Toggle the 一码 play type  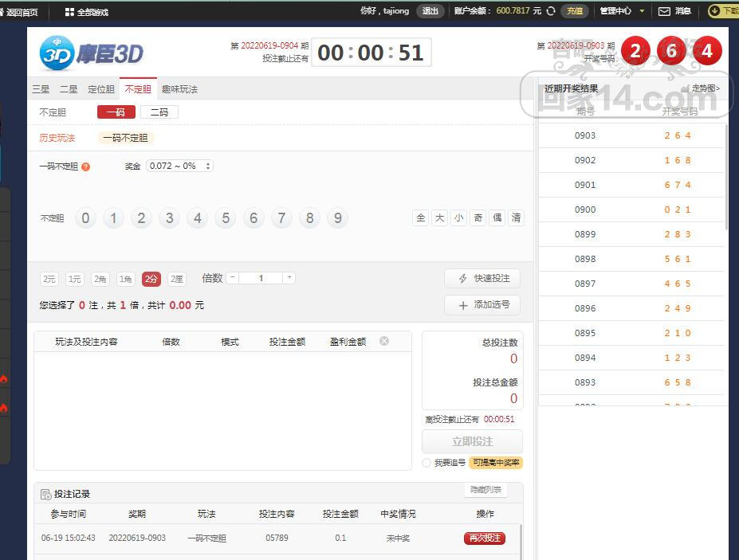point(116,112)
